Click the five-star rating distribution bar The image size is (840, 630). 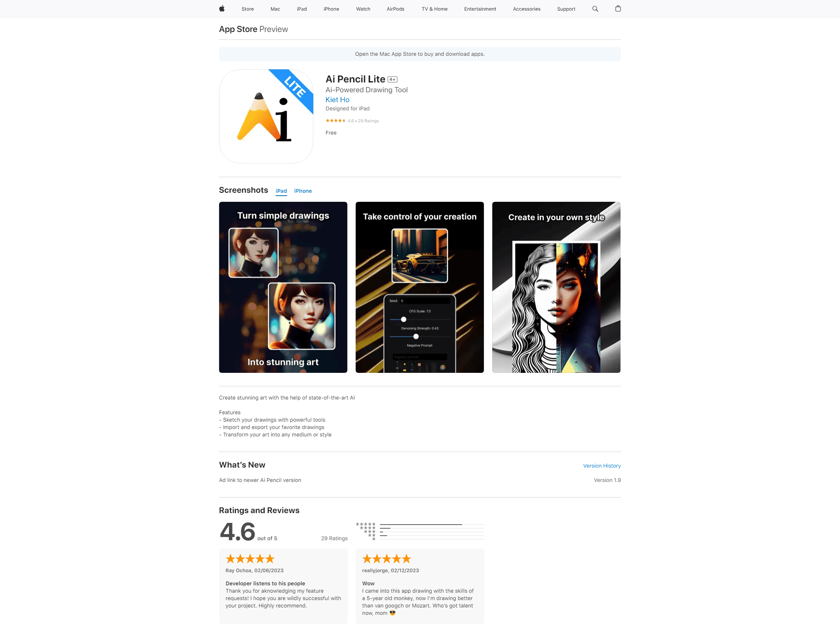[x=432, y=525]
